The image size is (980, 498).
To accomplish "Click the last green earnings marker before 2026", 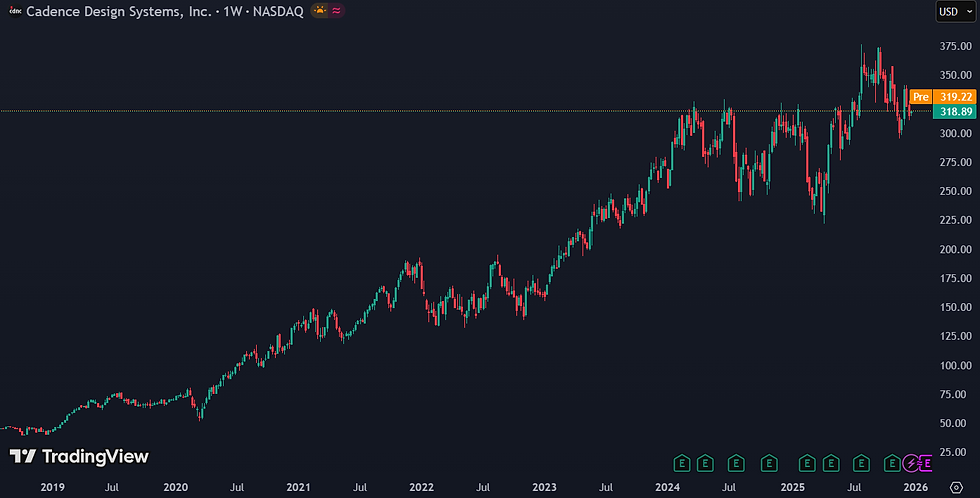I will coord(892,463).
